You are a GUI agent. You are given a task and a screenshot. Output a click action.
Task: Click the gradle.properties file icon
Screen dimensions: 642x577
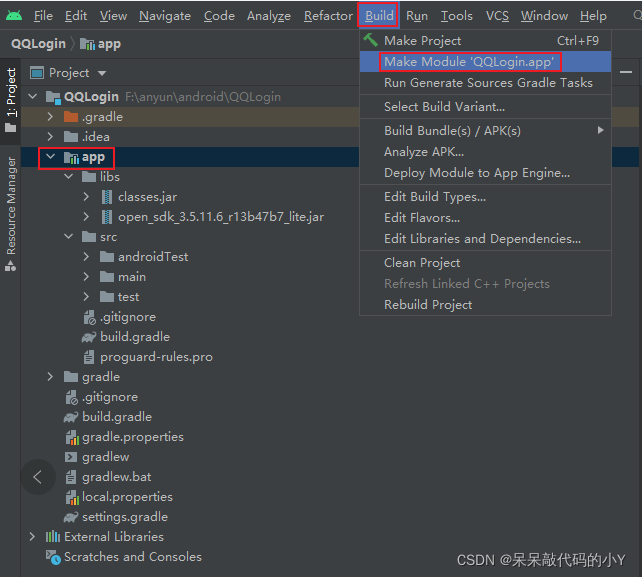click(x=72, y=437)
